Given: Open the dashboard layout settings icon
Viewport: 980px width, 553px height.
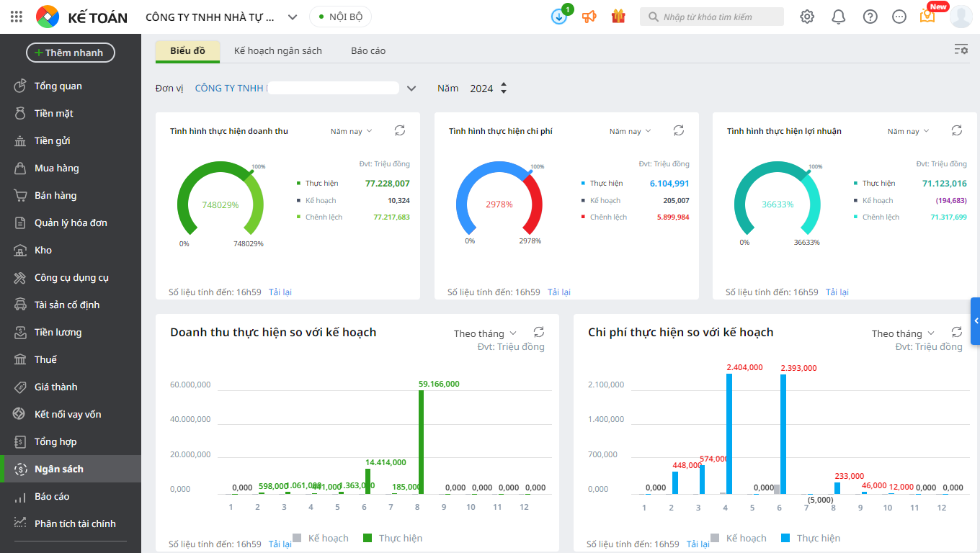Looking at the screenshot, I should [961, 50].
